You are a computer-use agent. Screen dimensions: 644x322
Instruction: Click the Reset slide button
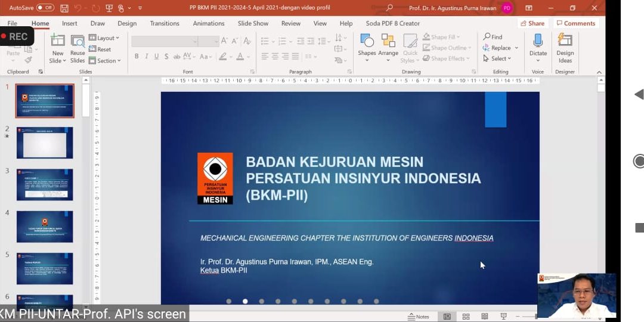coord(100,49)
